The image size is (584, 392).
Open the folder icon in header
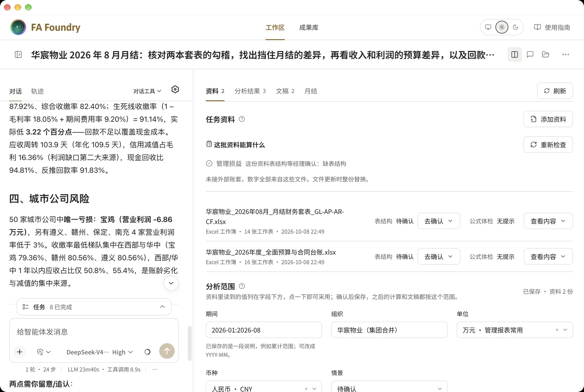point(546,55)
